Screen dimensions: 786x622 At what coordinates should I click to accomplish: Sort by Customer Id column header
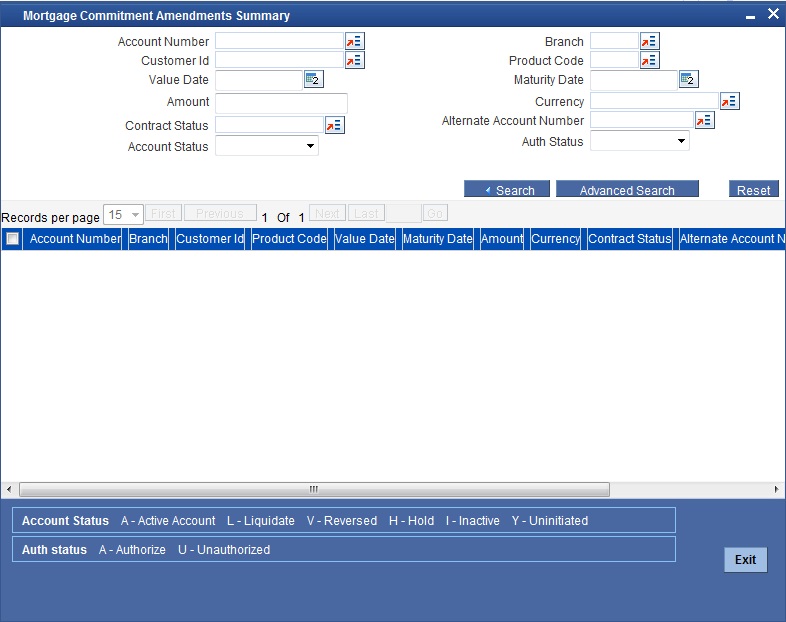tap(210, 239)
